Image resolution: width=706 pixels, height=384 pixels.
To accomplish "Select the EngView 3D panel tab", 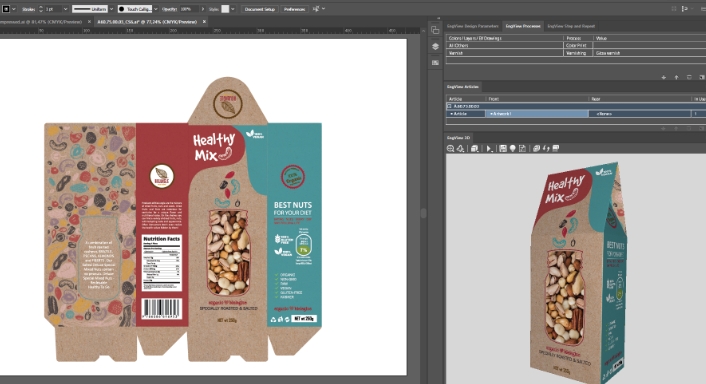I will (x=458, y=137).
